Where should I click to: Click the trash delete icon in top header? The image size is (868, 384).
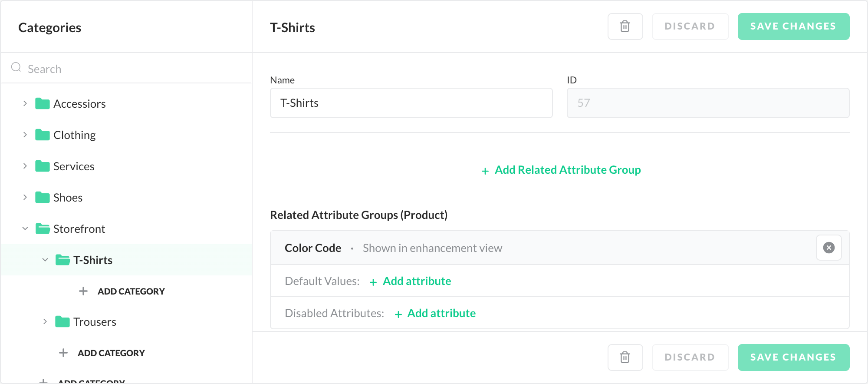point(625,26)
